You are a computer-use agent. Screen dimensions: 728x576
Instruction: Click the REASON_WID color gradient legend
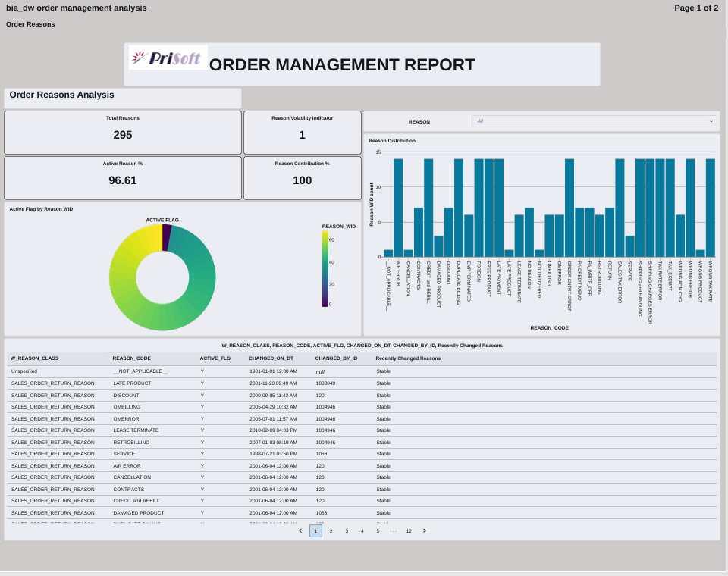click(325, 269)
